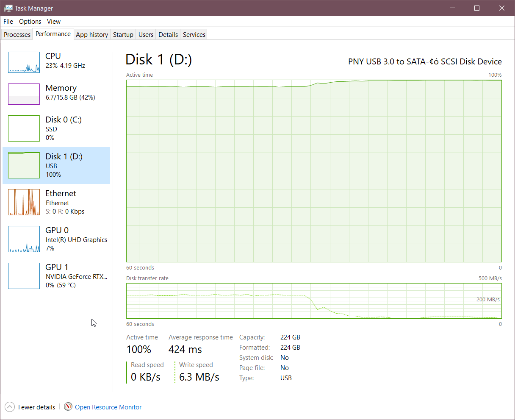This screenshot has height=420, width=515.
Task: Select Disk 0 (C:) SSD entry
Action: [x=64, y=128]
